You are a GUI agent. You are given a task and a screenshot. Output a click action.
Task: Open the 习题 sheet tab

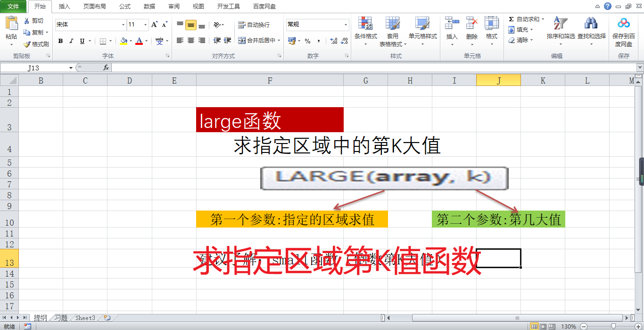click(61, 318)
